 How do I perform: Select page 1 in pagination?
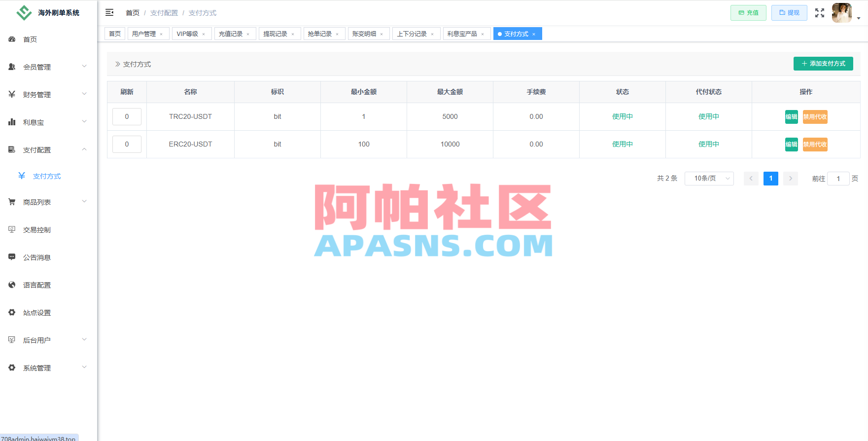click(771, 179)
